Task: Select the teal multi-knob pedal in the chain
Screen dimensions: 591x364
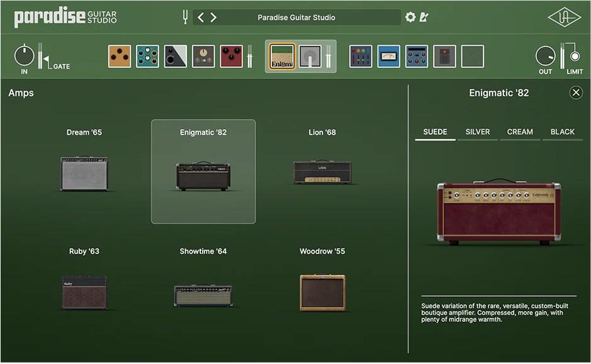Action: click(147, 56)
